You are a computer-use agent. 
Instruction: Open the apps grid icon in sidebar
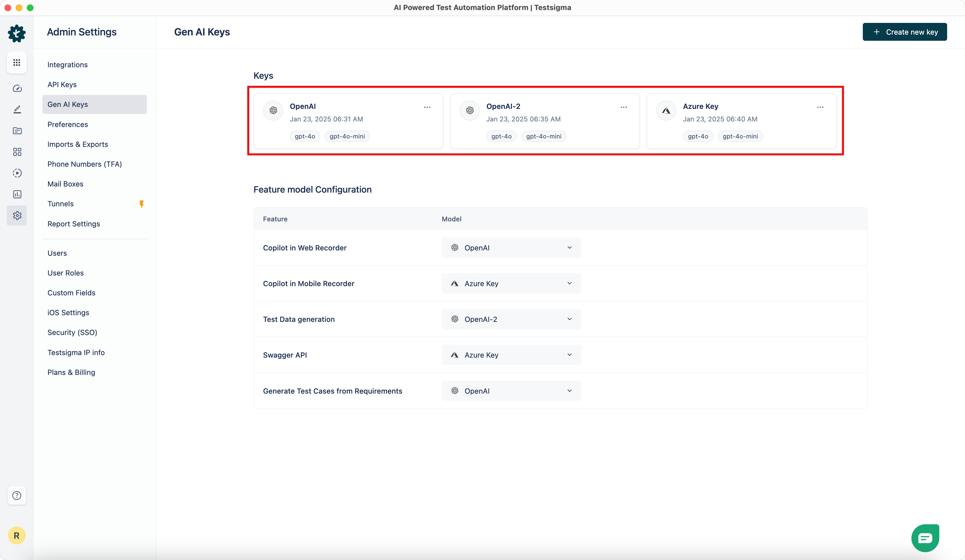point(16,62)
